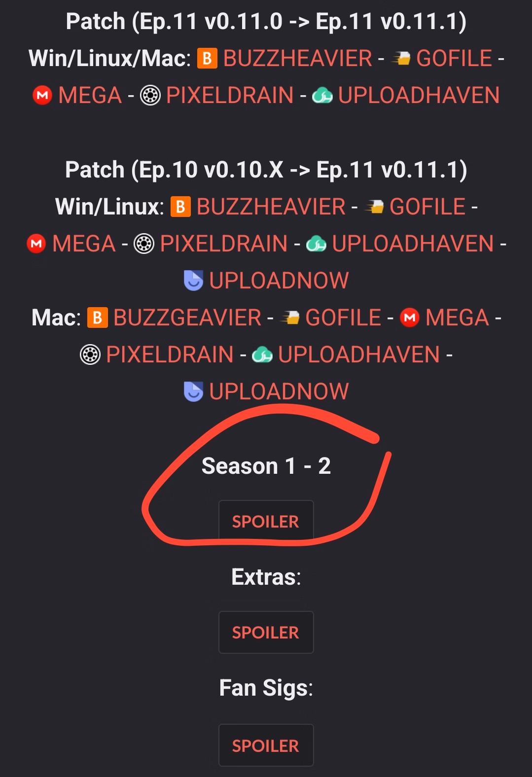
Task: Open the UPLOADNOW link below the Win/Linux row
Action: [x=279, y=281]
